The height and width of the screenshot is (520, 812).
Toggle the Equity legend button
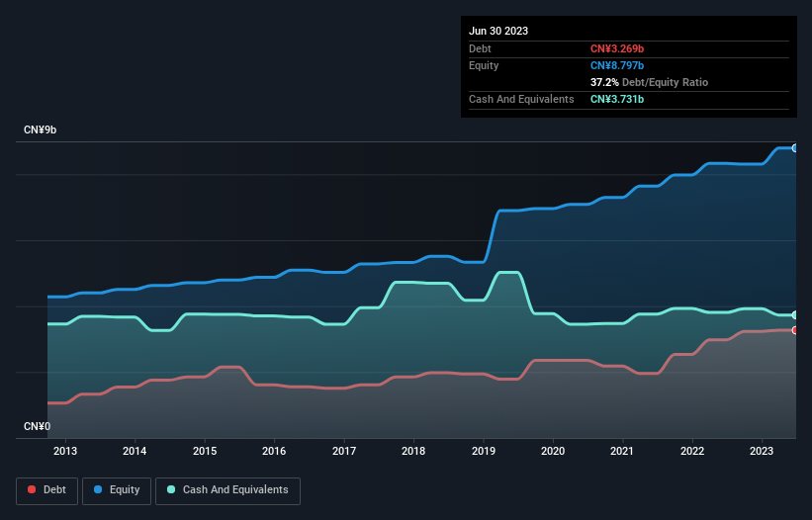[x=117, y=490]
